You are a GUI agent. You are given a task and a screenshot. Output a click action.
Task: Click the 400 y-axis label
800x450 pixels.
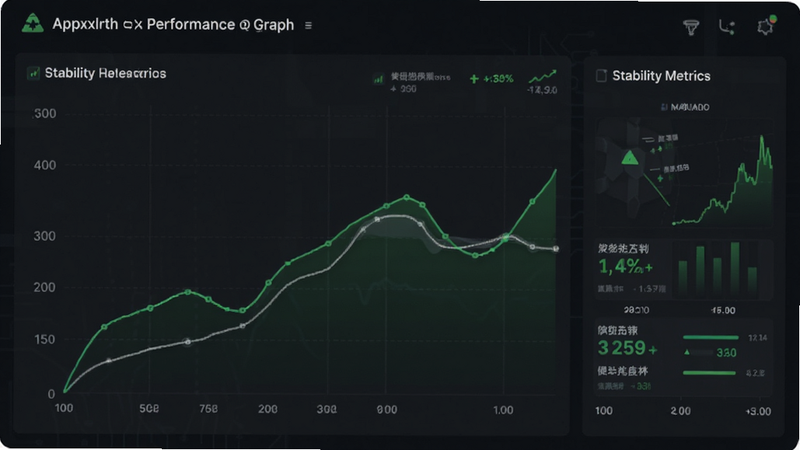(45, 165)
